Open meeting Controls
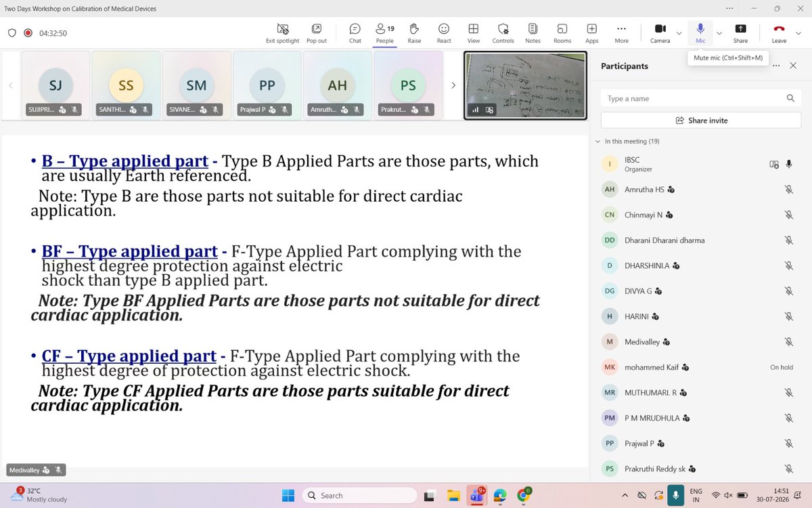812x508 pixels. 503,33
